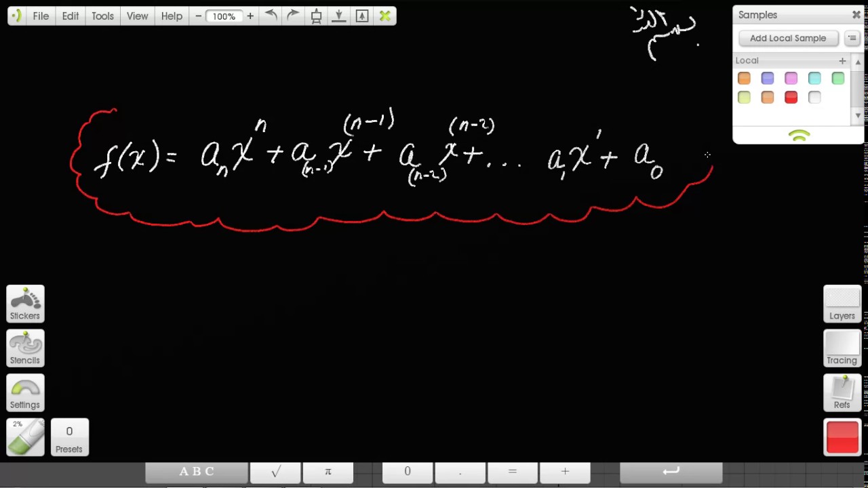Screen dimensions: 868x488
Task: Click Add Local Sample button
Action: 788,38
